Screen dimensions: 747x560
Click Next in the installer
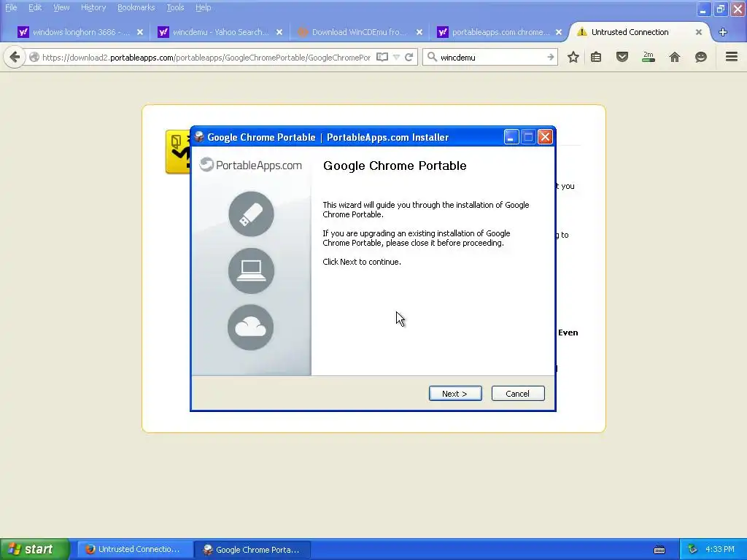[455, 393]
